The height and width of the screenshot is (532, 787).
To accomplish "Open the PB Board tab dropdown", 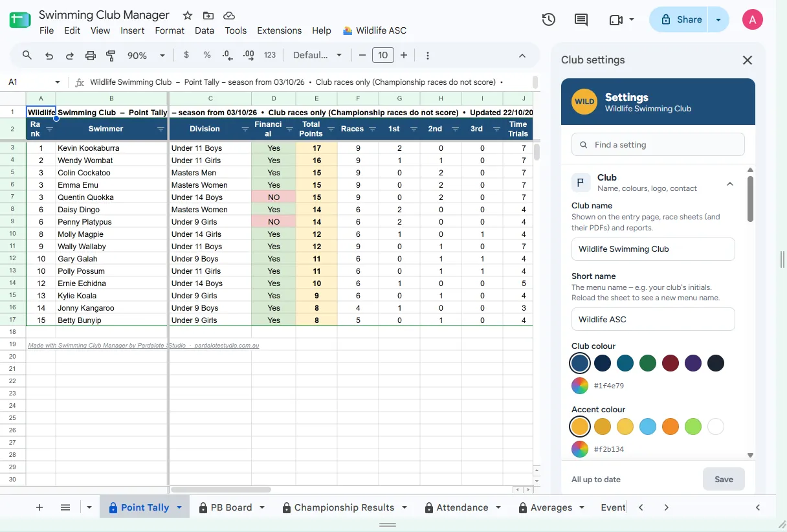I will point(262,507).
